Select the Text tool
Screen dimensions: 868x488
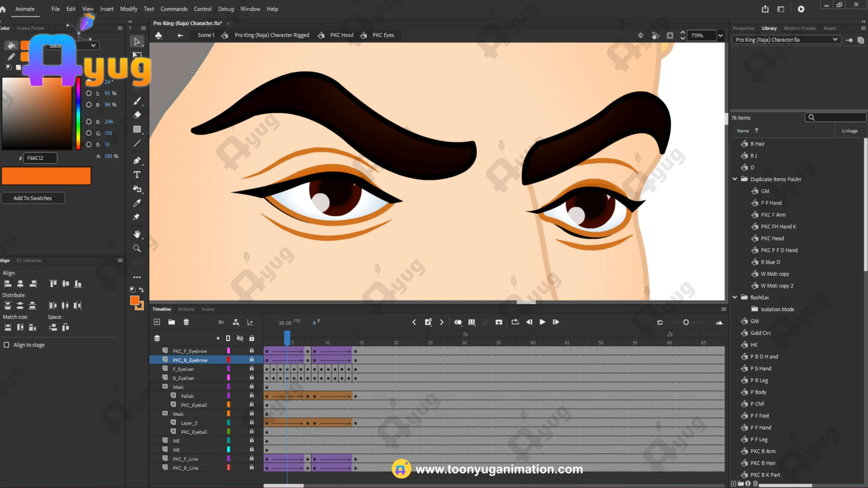coord(137,175)
